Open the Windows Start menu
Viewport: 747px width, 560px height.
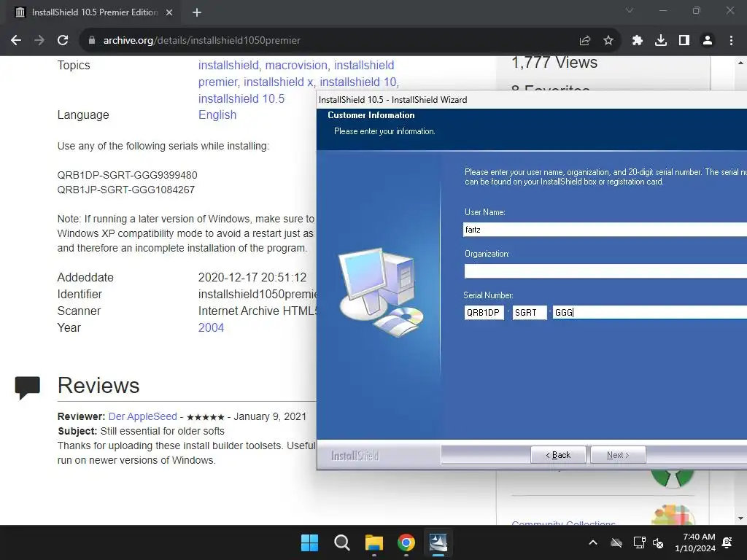(309, 542)
